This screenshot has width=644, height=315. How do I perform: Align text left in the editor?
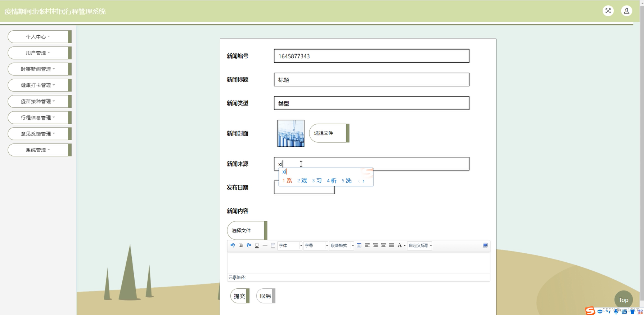click(x=367, y=245)
